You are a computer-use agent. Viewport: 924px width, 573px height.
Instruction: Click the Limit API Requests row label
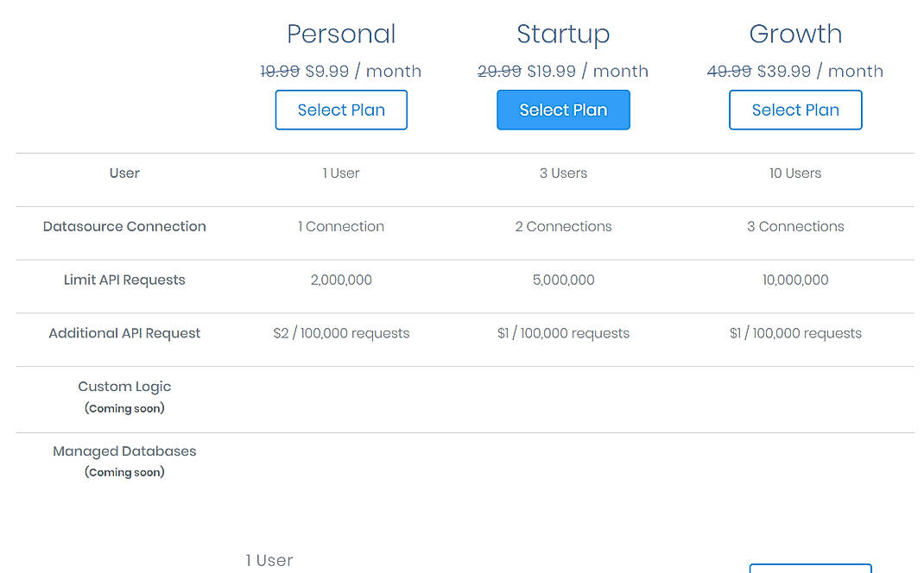coord(124,280)
